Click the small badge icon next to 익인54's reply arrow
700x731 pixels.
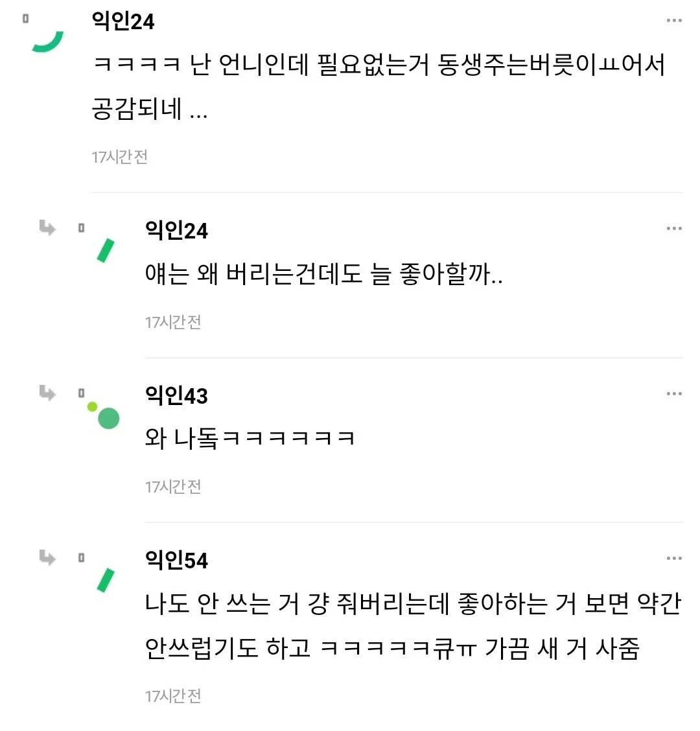(x=82, y=557)
